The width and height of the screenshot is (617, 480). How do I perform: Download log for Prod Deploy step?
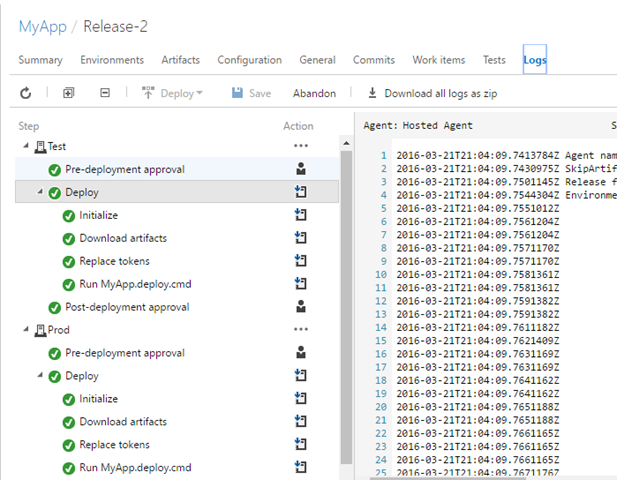click(x=301, y=375)
